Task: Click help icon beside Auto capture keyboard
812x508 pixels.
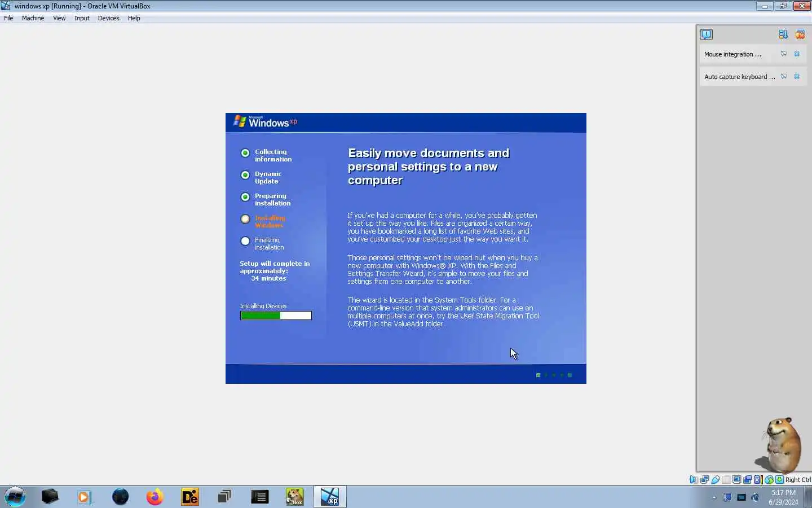Action: [x=783, y=76]
